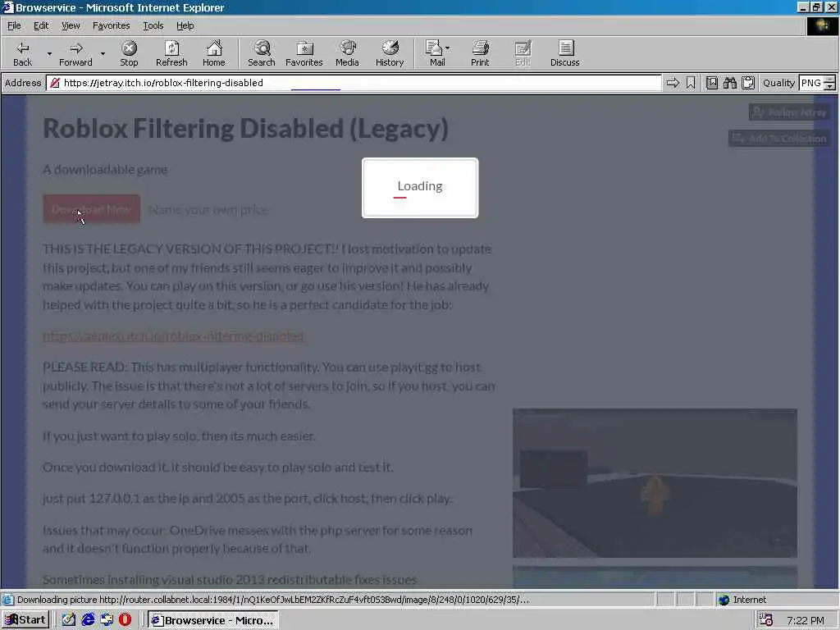Viewport: 840px width, 630px height.
Task: Open the Media toolbar icon
Action: click(347, 53)
